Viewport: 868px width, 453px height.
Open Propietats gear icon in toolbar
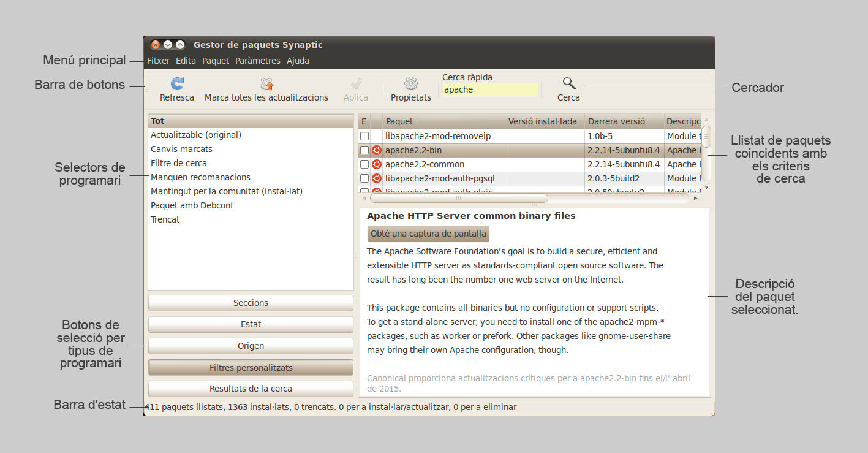(x=411, y=84)
